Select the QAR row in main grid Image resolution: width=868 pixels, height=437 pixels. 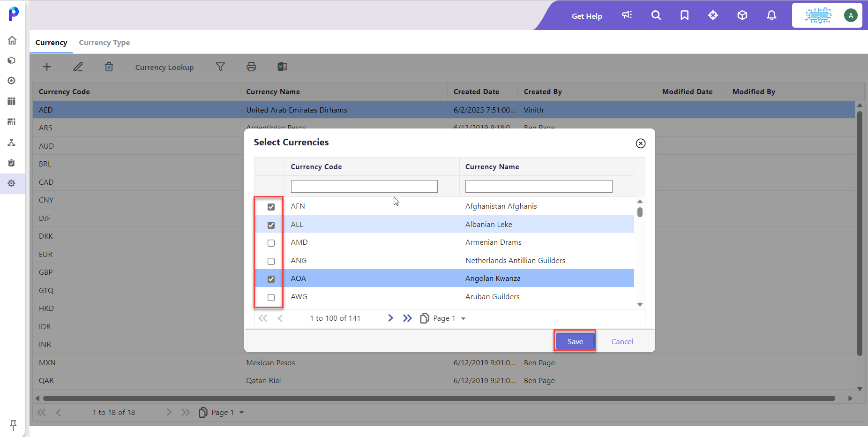443,380
